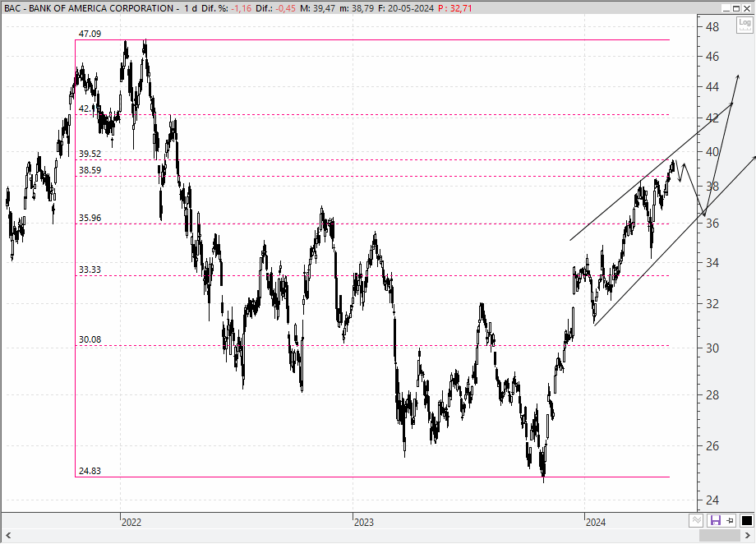The height and width of the screenshot is (544, 756).
Task: Click the F: 20-05-2024 date value
Action: point(406,8)
